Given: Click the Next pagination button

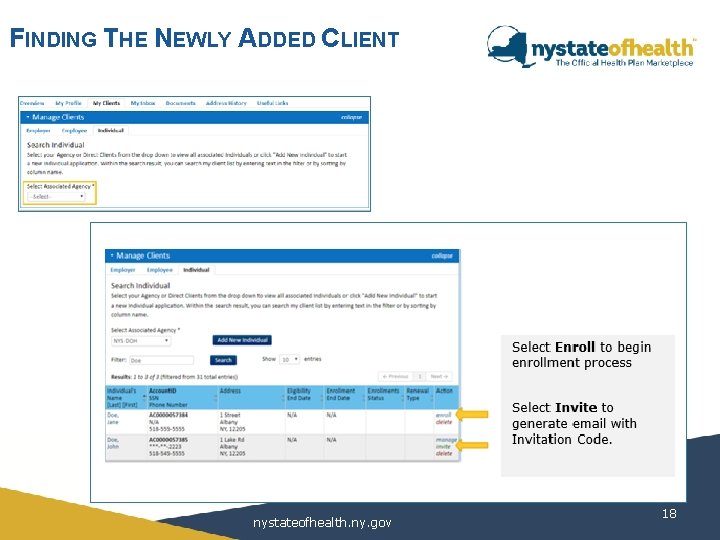Looking at the screenshot, I should [x=439, y=377].
